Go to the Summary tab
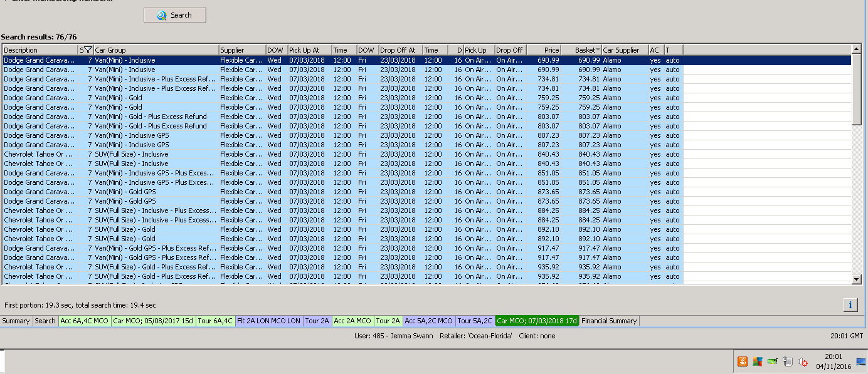This screenshot has height=374, width=868. 16,321
